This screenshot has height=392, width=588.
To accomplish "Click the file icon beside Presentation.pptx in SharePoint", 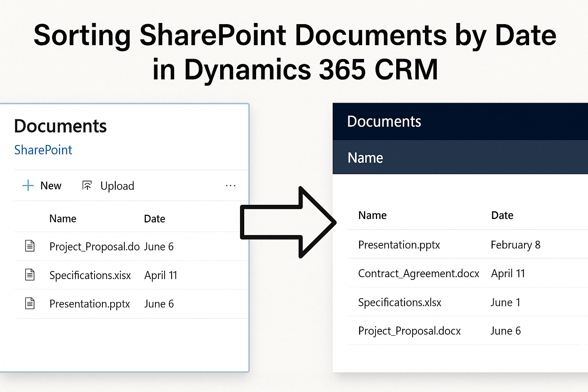I will (x=30, y=303).
